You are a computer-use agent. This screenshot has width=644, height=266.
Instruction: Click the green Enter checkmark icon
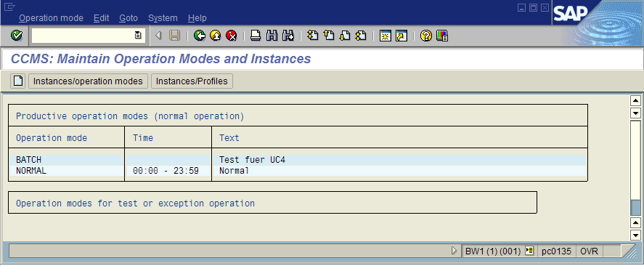coord(17,36)
